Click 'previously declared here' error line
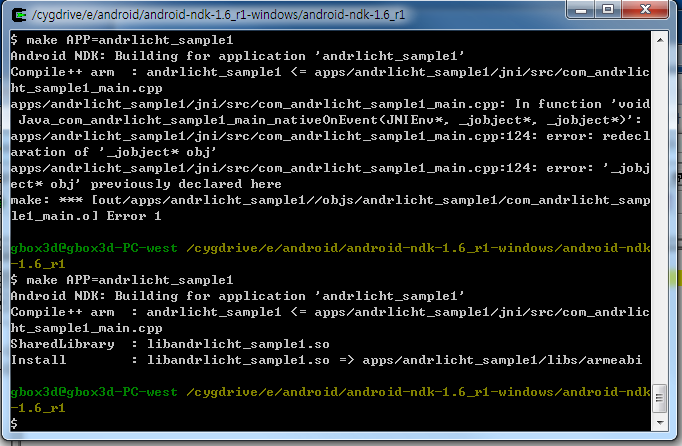The height and width of the screenshot is (446, 682). (x=330, y=176)
